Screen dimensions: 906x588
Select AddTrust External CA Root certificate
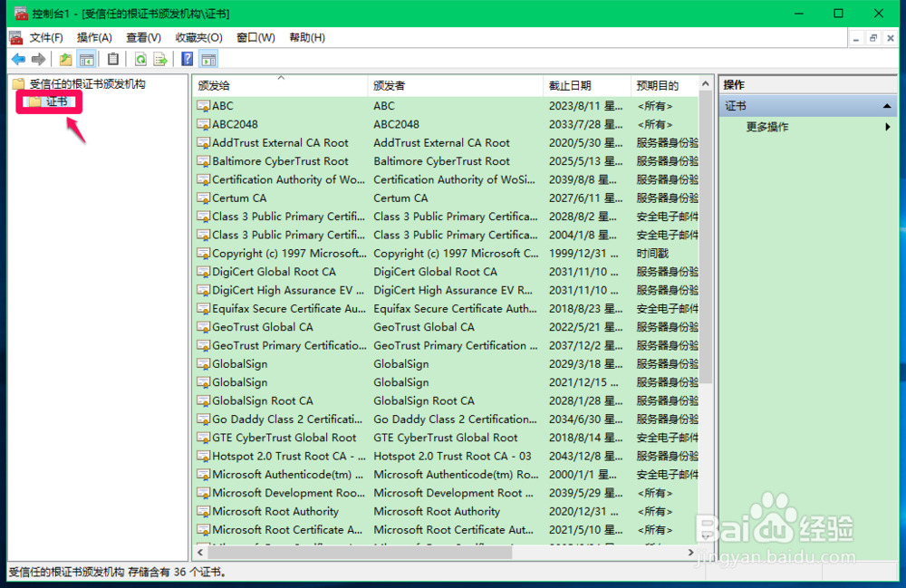(x=446, y=142)
